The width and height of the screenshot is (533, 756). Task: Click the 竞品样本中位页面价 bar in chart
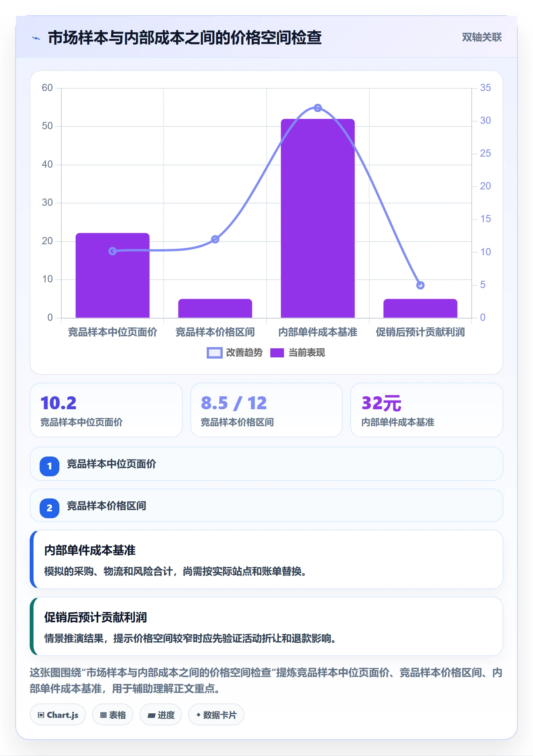[x=113, y=275]
